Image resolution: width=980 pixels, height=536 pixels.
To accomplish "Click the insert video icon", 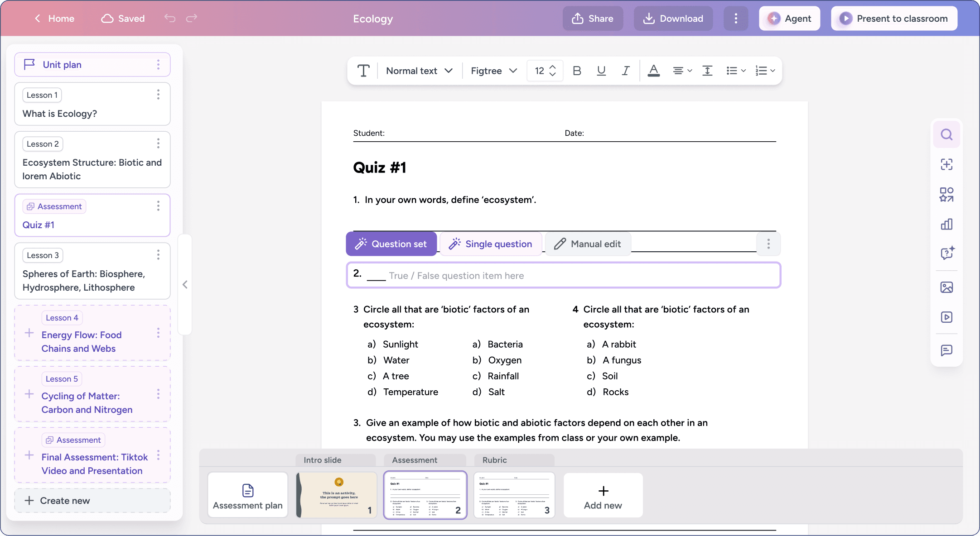I will [946, 317].
